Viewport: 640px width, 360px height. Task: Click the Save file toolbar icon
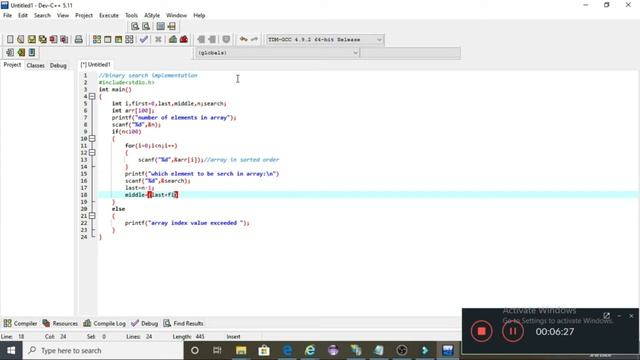[x=31, y=40]
